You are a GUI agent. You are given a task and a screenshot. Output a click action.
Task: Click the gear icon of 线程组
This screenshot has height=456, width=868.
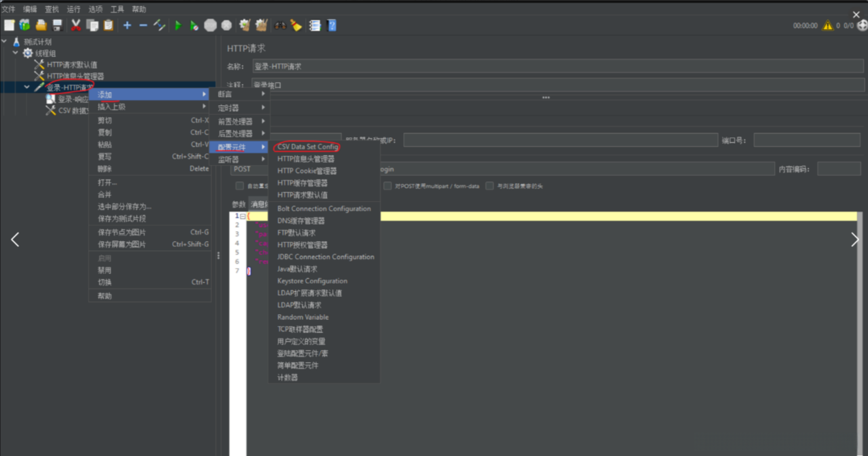(28, 53)
